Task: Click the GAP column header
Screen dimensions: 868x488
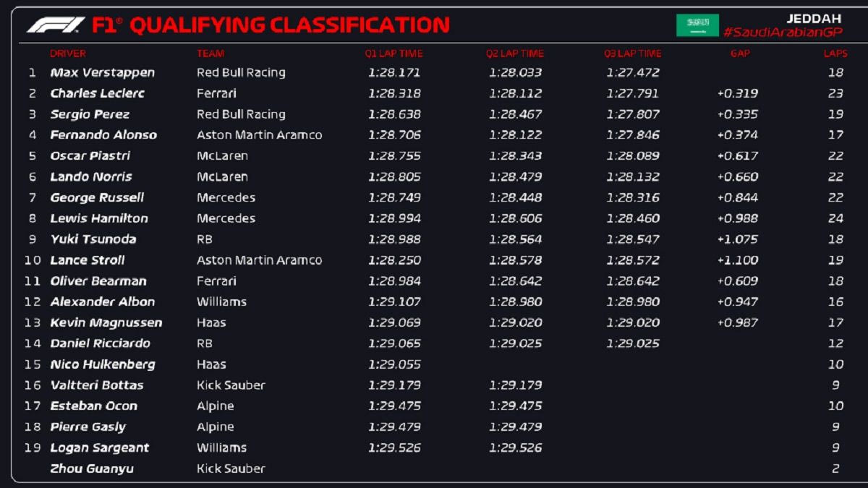Action: click(740, 53)
